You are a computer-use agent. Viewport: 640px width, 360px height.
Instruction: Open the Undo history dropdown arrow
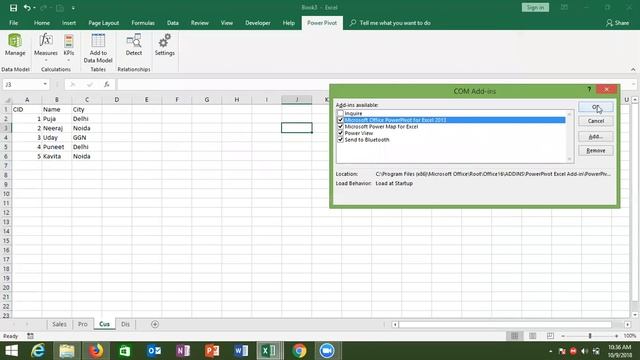click(x=34, y=8)
